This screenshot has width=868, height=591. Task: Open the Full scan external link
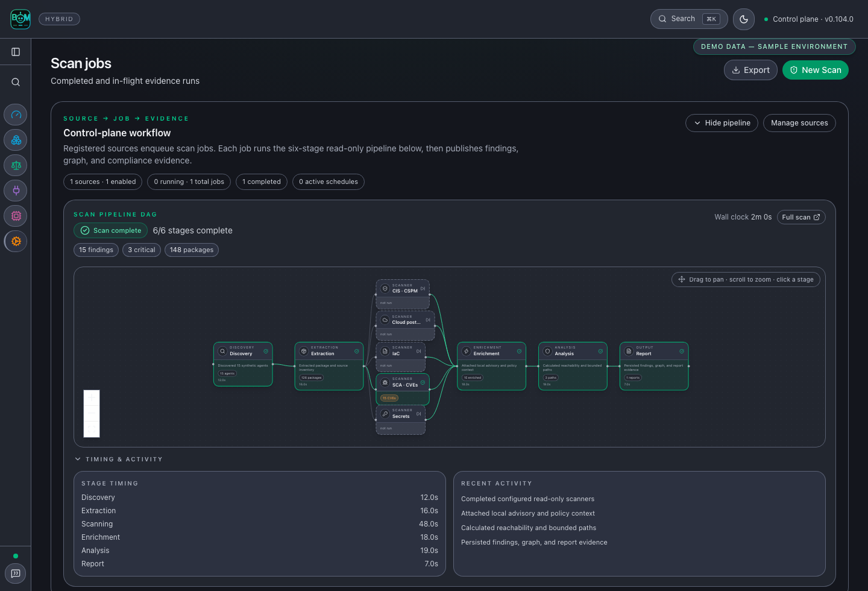pos(801,217)
